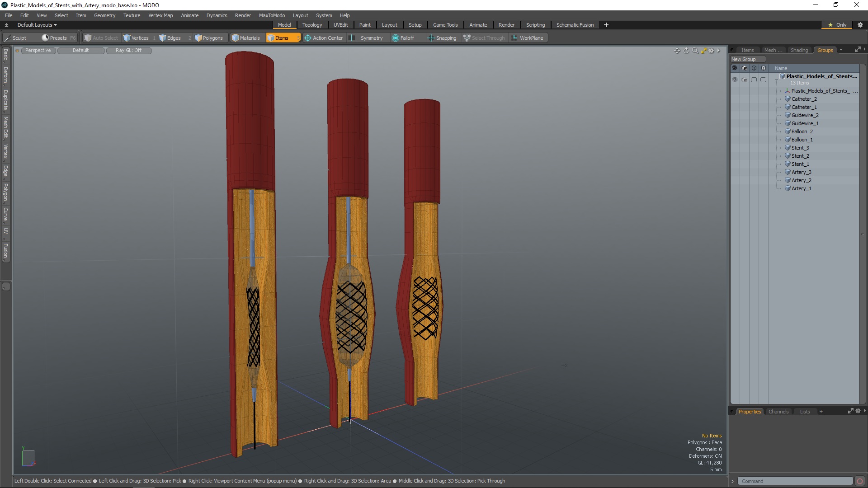The width and height of the screenshot is (868, 488).
Task: Click the yellow viewport maximize arrows icon
Action: tap(704, 51)
